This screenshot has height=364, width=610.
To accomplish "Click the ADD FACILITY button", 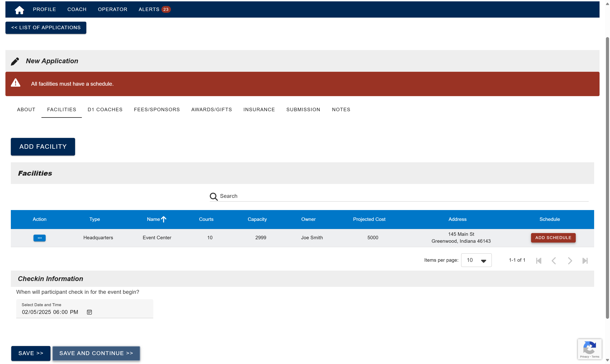I will [x=43, y=147].
